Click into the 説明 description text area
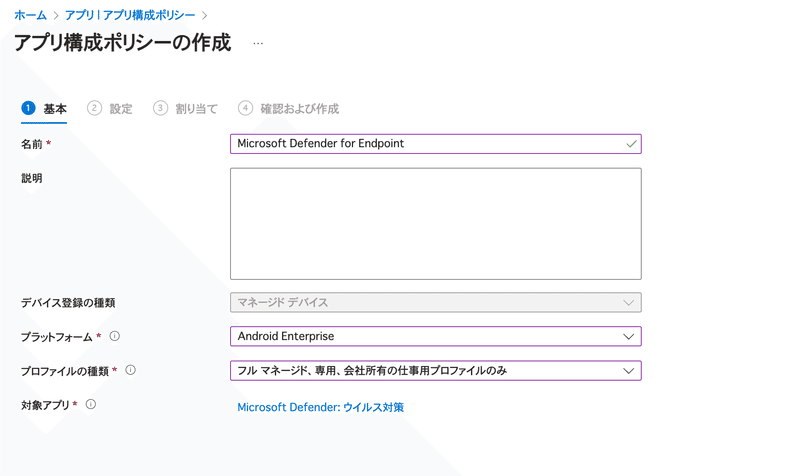This screenshot has height=476, width=800. click(436, 223)
